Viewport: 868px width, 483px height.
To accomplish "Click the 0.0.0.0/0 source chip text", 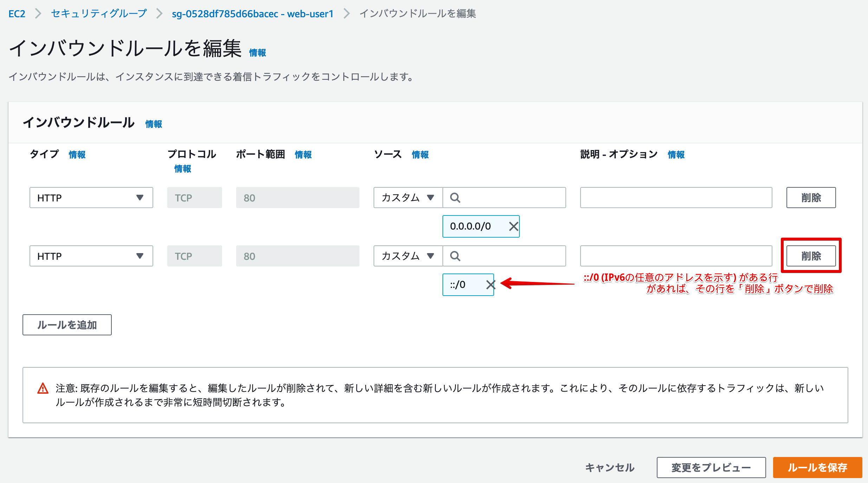I will (471, 226).
